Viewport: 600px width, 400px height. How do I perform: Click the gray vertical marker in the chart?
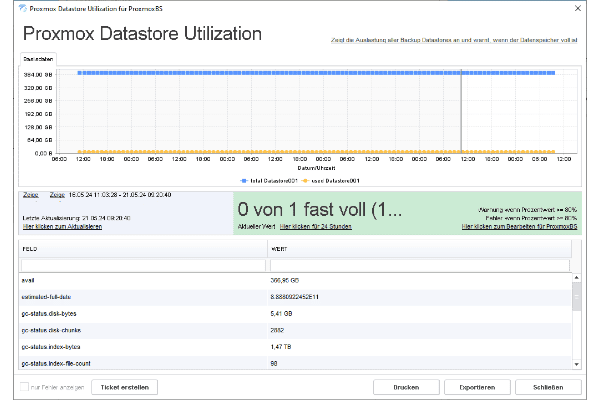pos(461,112)
